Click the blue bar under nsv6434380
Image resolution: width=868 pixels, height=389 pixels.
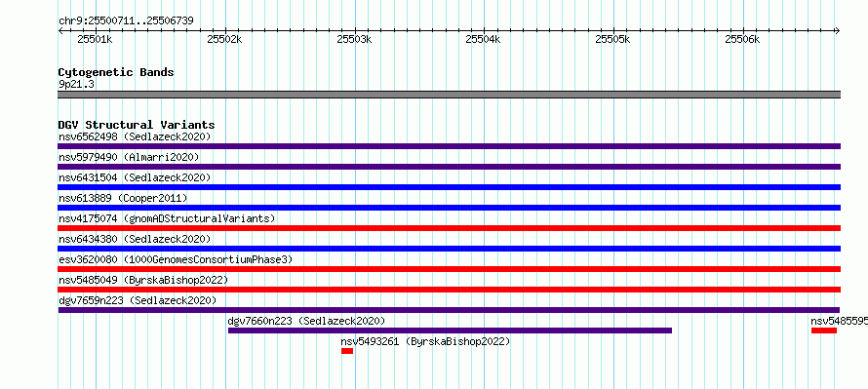[449, 249]
